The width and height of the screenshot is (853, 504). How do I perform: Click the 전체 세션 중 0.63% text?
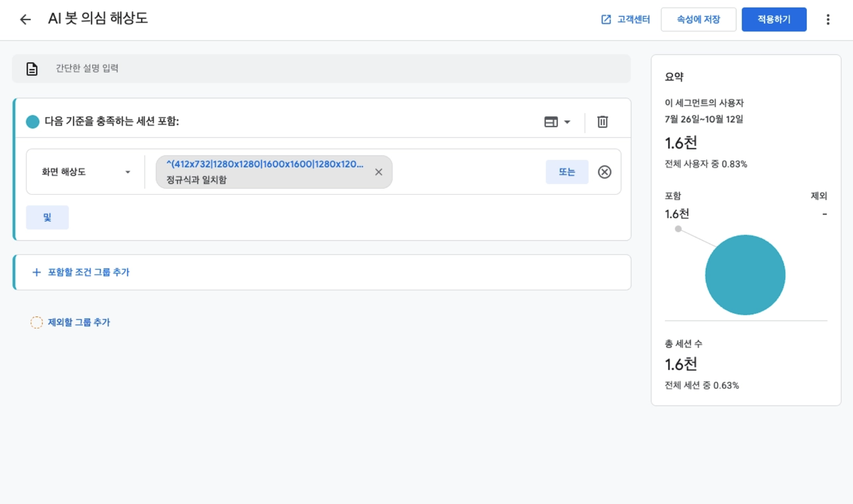[702, 385]
